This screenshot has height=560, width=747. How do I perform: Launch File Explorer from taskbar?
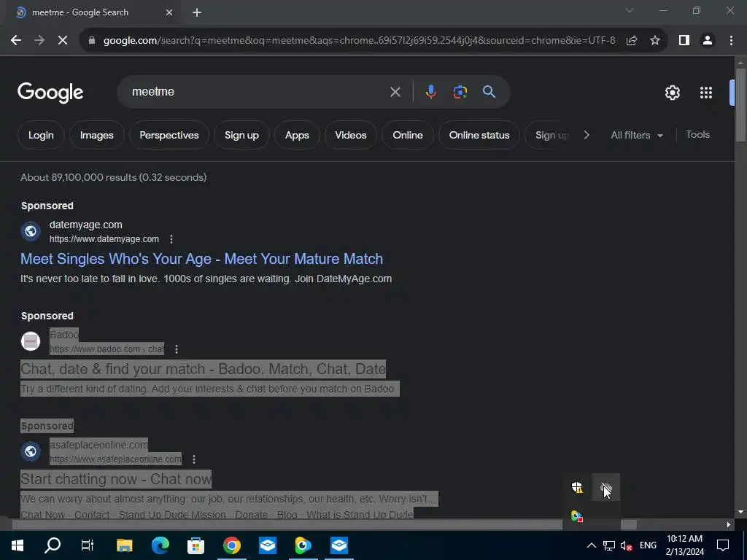[x=124, y=545]
